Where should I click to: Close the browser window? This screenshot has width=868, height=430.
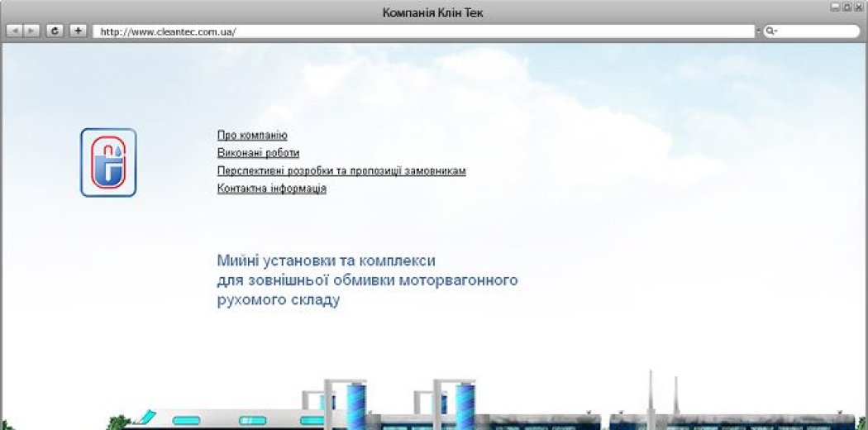pos(859,7)
